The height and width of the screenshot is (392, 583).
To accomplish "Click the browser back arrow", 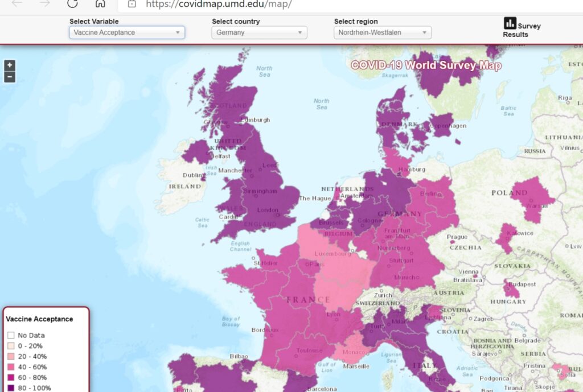I will click(x=17, y=3).
